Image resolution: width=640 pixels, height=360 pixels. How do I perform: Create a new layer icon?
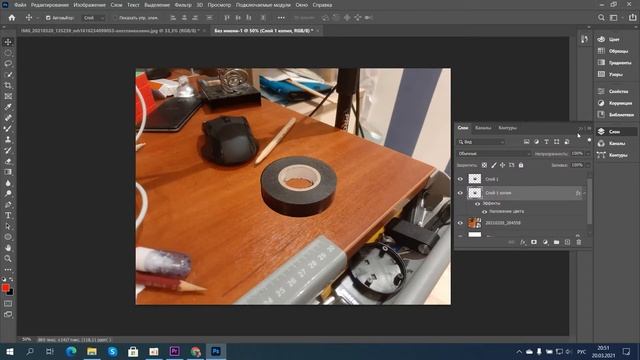(567, 242)
